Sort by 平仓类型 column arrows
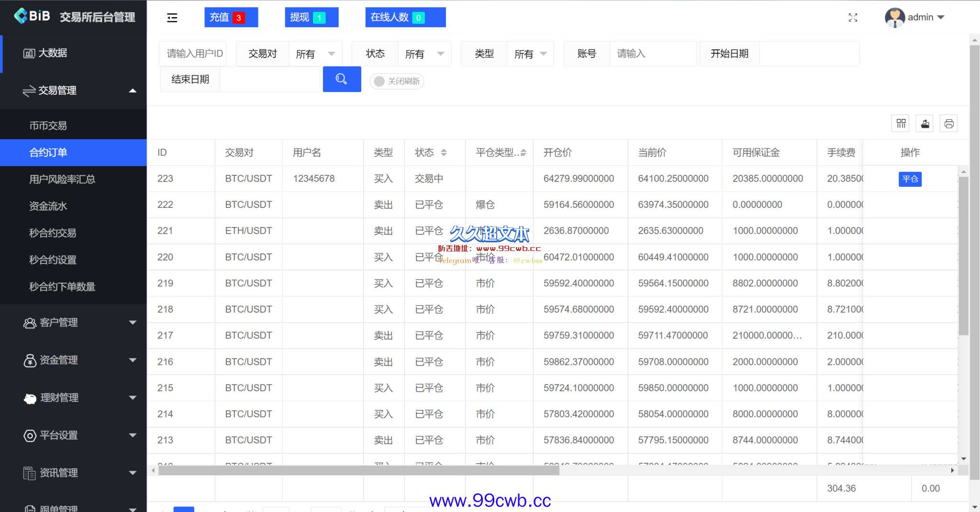The image size is (980, 512). [x=523, y=153]
